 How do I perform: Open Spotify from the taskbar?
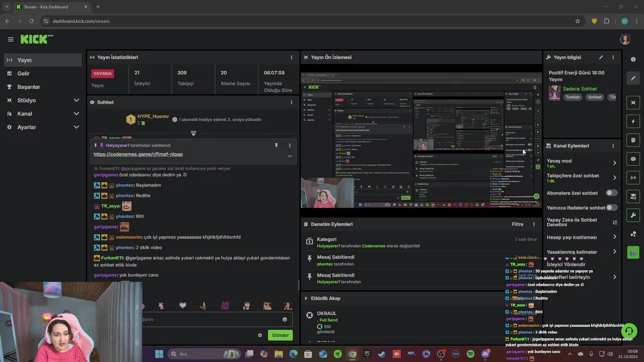tap(470, 354)
